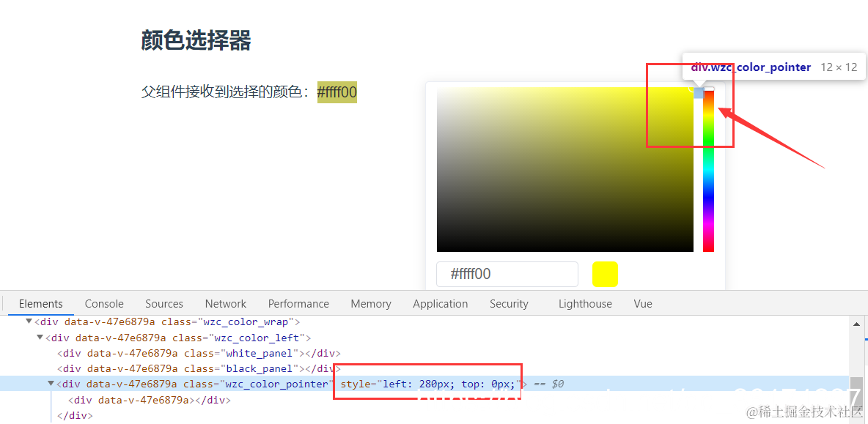Image resolution: width=868 pixels, height=424 pixels.
Task: Collapse the wzc_color_wrap div node
Action: (29, 321)
